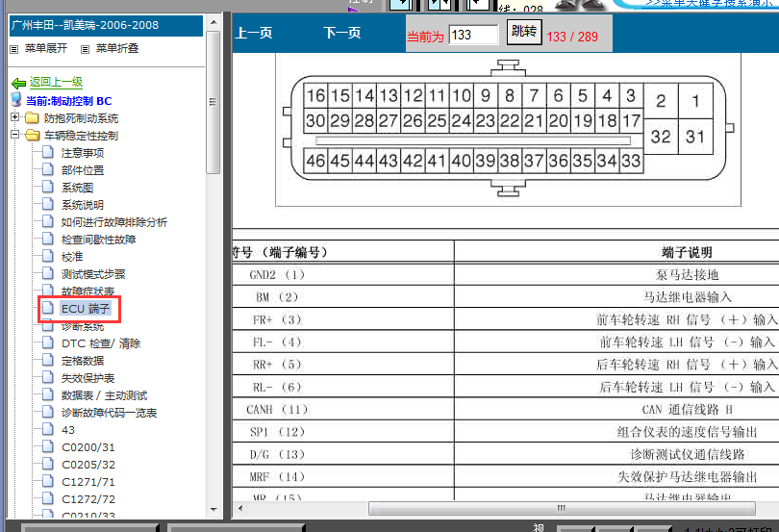Screen dimensions: 779x532
Task: Open the 43 tree item
Action: pyautogui.click(x=68, y=430)
